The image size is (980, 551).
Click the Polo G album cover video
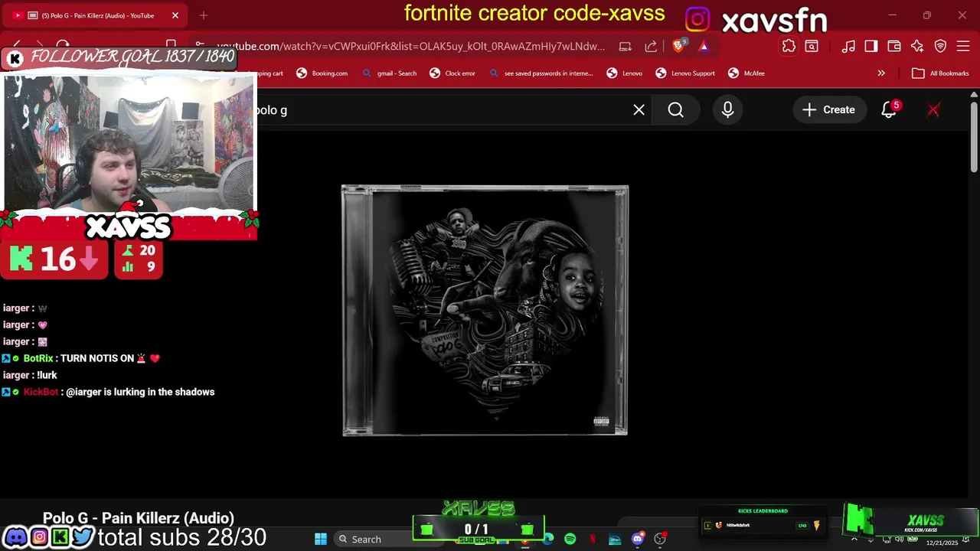[485, 310]
